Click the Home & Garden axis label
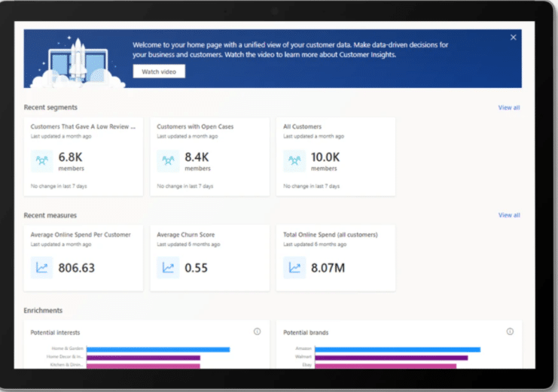Screen dimensions: 558x392 (x=67, y=348)
